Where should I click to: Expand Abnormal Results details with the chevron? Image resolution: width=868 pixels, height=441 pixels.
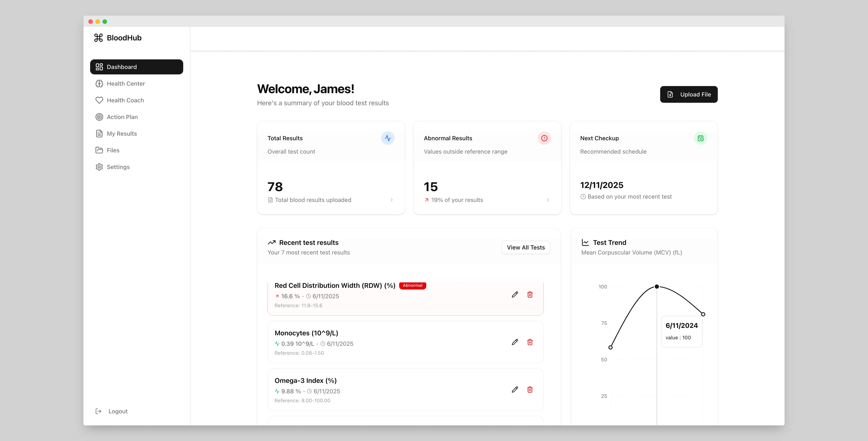coord(548,200)
